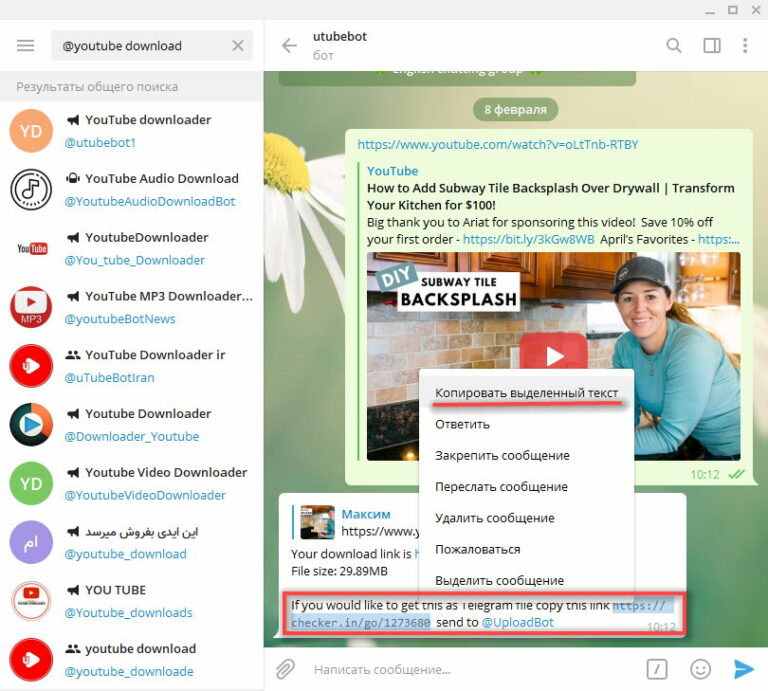Choose 'Пожаловаться' menu item
Viewport: 768px width, 691px height.
pos(527,549)
